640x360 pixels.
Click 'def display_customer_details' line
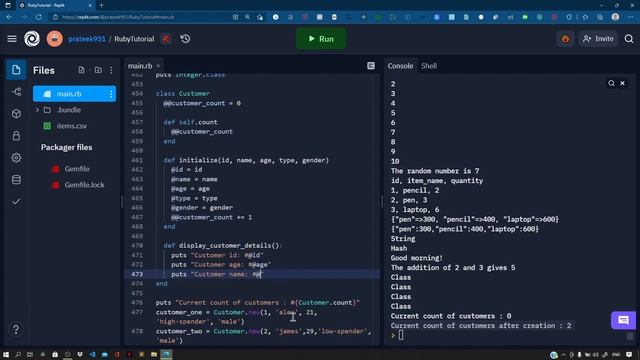(222, 245)
